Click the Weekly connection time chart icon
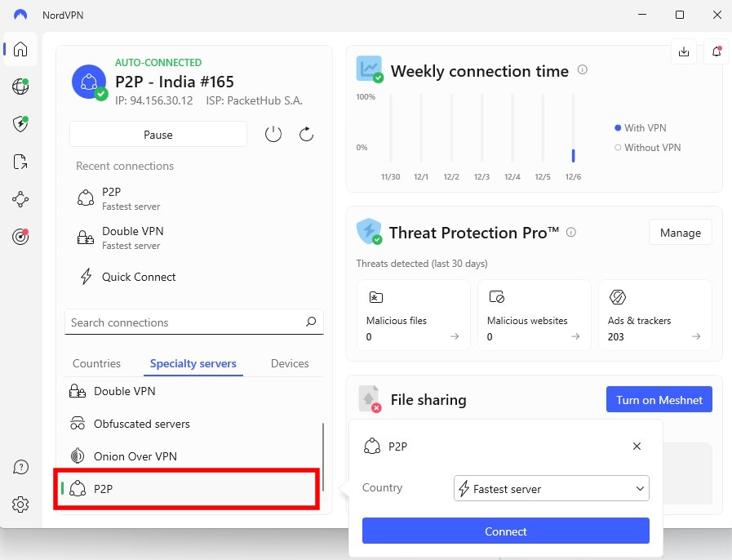The height and width of the screenshot is (560, 732). coord(370,69)
